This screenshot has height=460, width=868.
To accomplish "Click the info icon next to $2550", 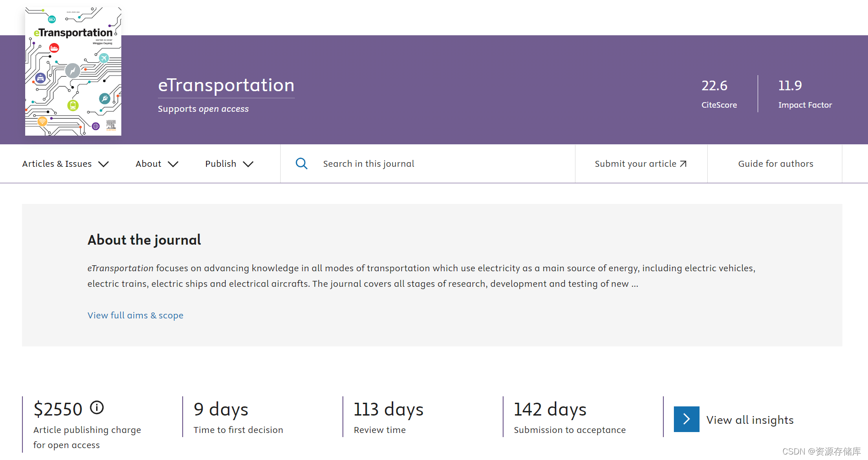I will coord(97,407).
